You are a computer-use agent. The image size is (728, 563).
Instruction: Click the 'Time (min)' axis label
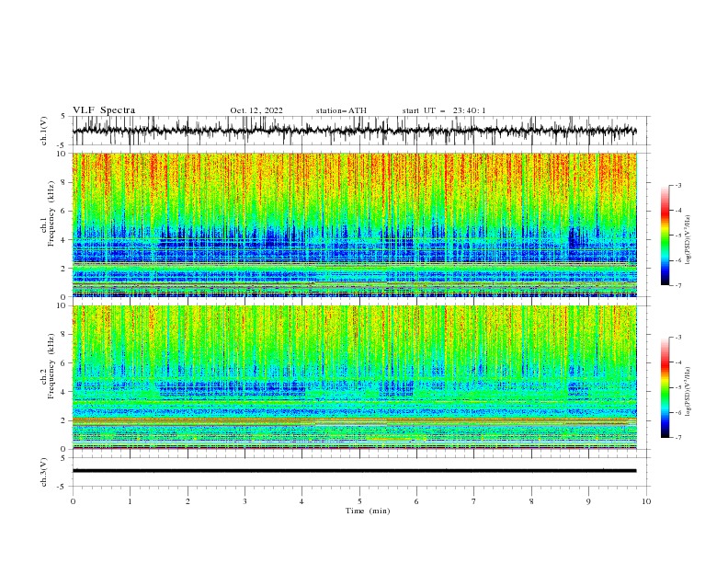368,511
